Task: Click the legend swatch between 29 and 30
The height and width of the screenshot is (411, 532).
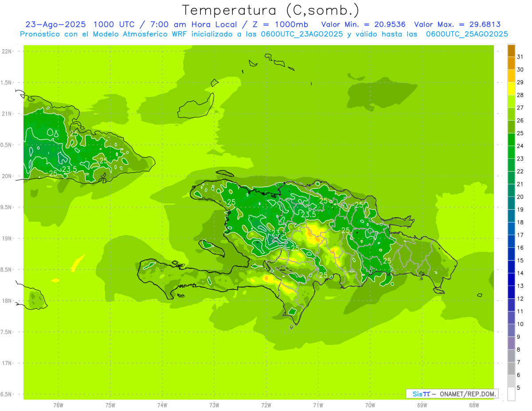Action: pyautogui.click(x=511, y=76)
